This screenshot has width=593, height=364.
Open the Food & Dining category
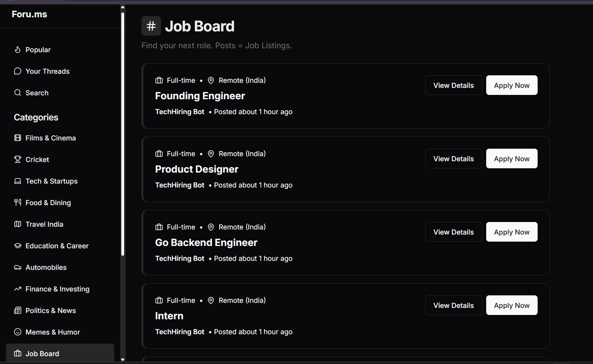pos(60,203)
